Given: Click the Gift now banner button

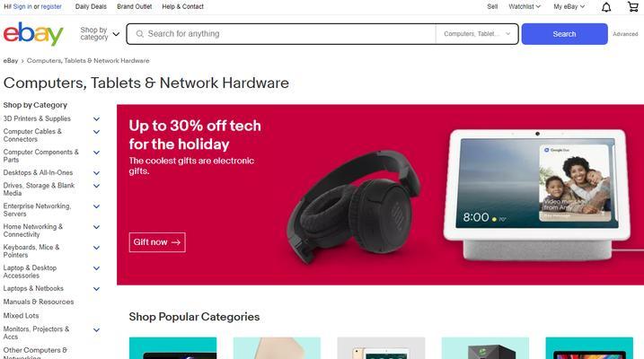Looking at the screenshot, I should [x=157, y=242].
